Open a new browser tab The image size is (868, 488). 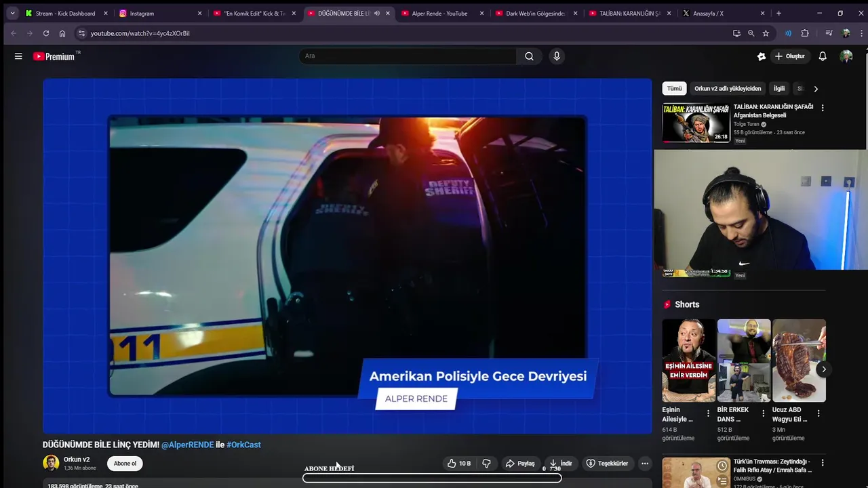tap(778, 13)
